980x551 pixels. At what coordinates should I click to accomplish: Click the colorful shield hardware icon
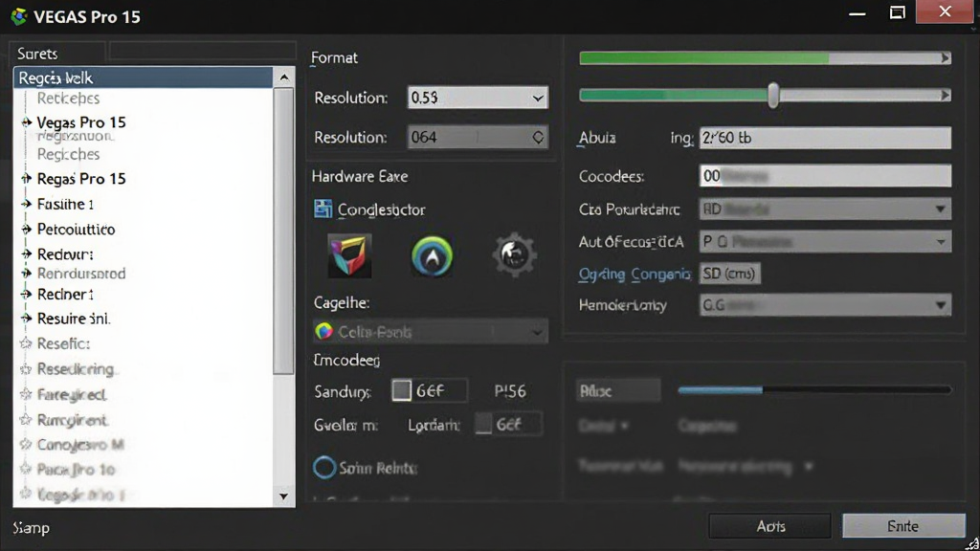[x=349, y=254]
